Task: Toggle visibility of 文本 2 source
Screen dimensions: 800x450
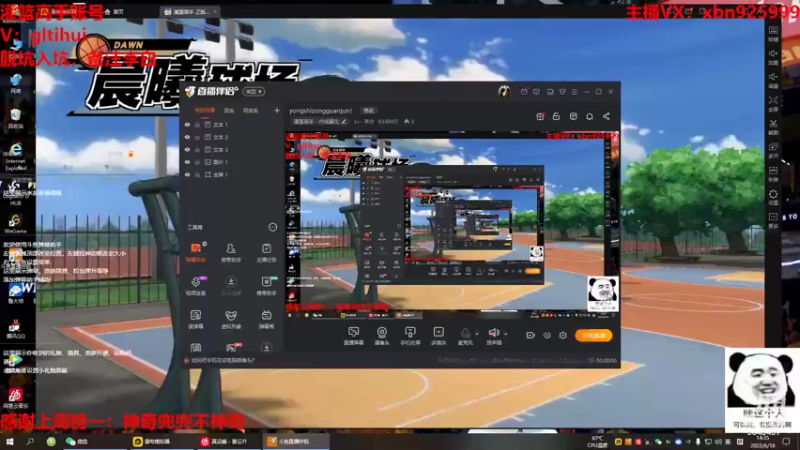Action: [187, 137]
